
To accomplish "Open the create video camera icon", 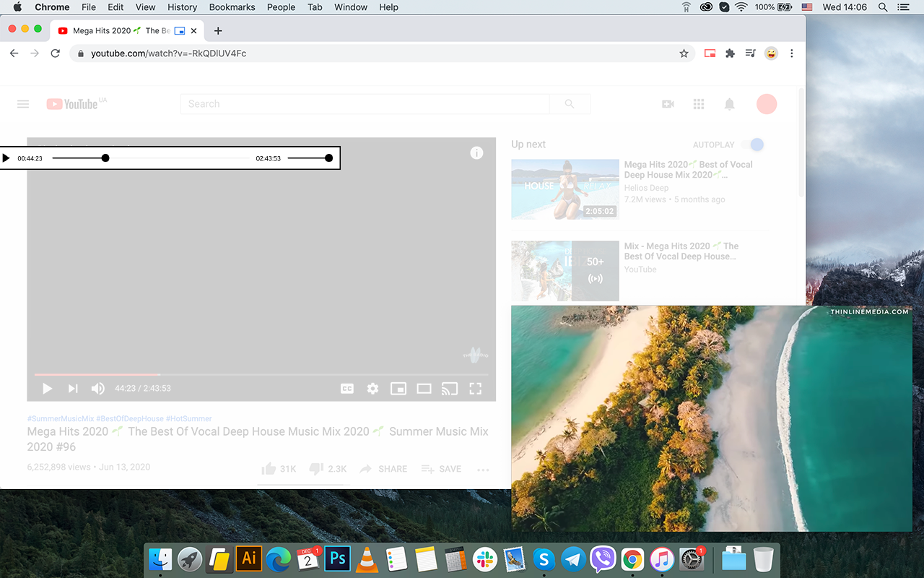I will tap(667, 104).
